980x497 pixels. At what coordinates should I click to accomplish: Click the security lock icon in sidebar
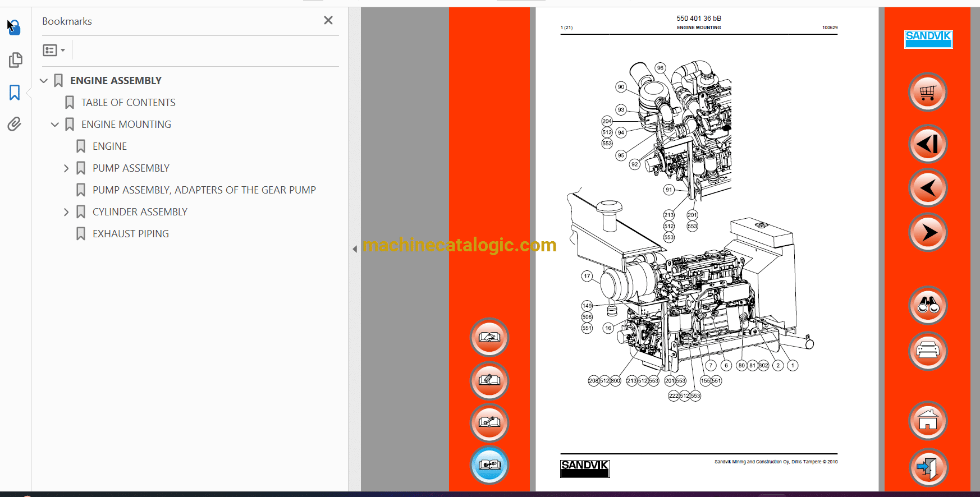point(14,27)
